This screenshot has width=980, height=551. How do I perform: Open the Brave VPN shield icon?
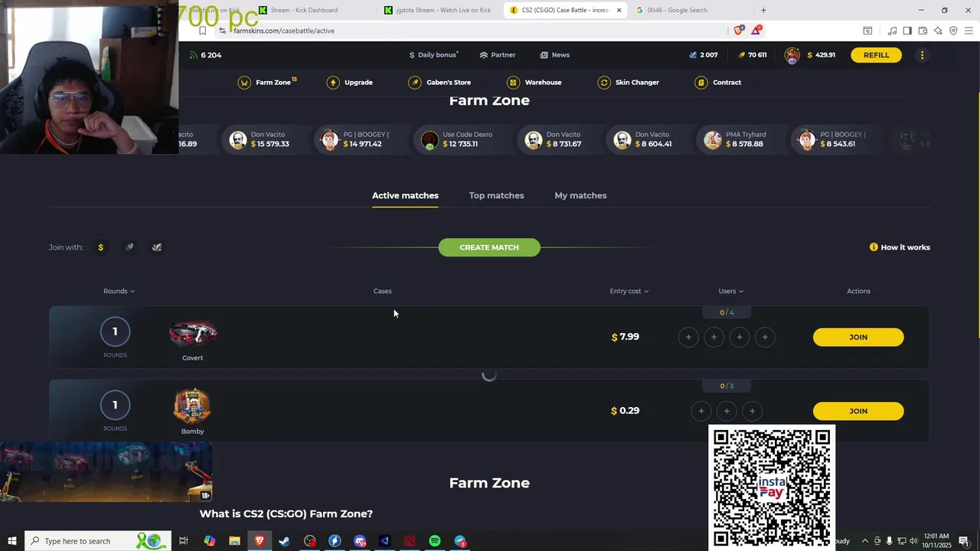(x=953, y=31)
